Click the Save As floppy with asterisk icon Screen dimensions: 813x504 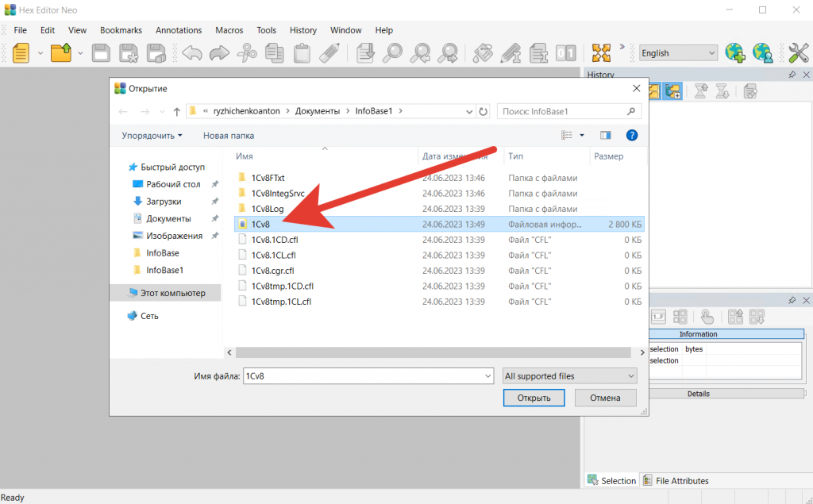128,53
